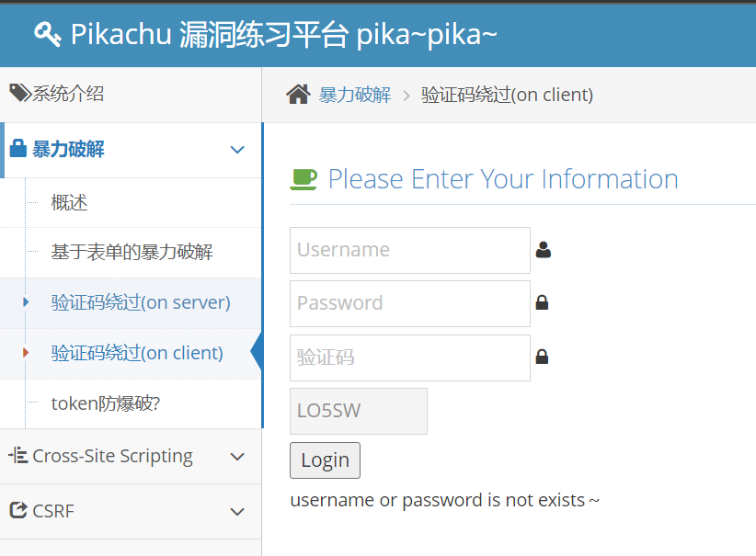Open 验证码绕过(on server) page

141,302
